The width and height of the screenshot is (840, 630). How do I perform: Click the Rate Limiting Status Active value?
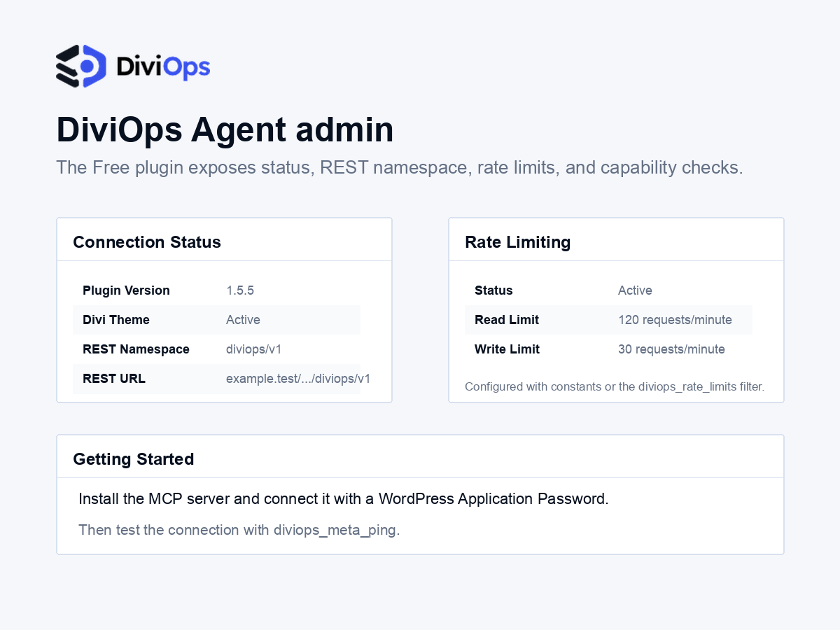(635, 290)
